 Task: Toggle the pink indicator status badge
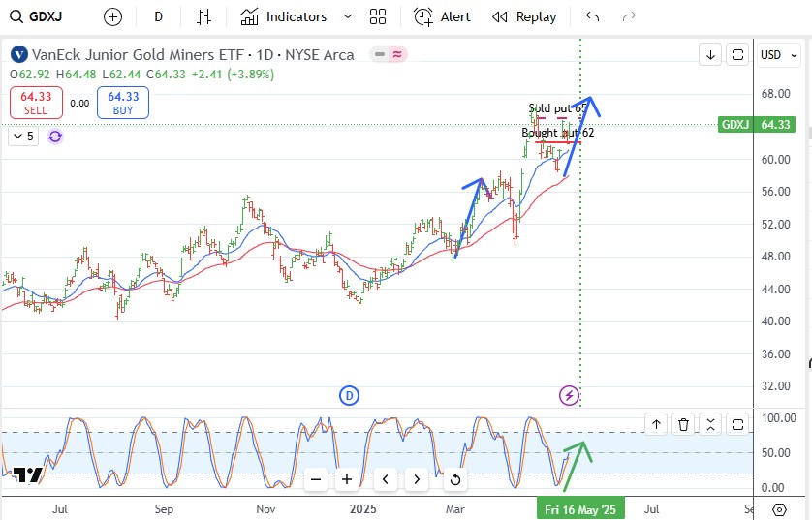pyautogui.click(x=397, y=54)
